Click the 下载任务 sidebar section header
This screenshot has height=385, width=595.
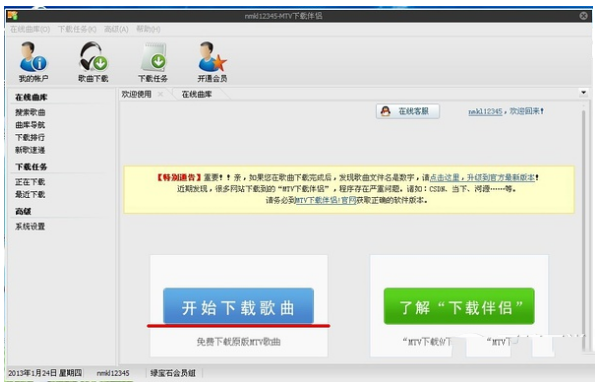31,167
